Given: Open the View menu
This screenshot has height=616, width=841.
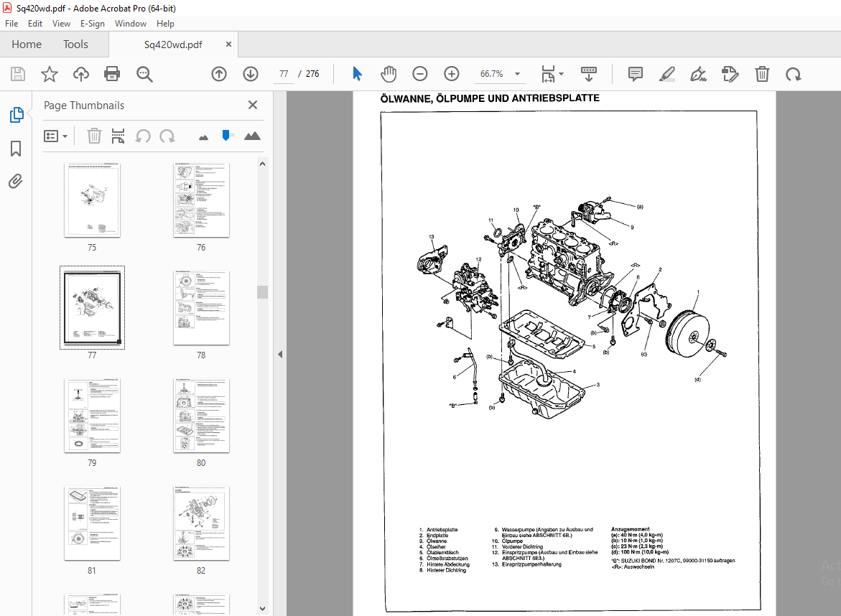Looking at the screenshot, I should pos(61,24).
